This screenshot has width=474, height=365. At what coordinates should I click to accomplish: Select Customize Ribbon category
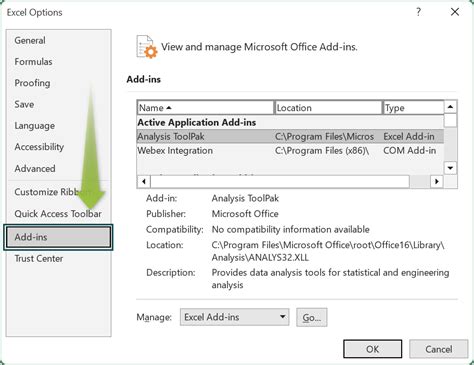point(52,192)
